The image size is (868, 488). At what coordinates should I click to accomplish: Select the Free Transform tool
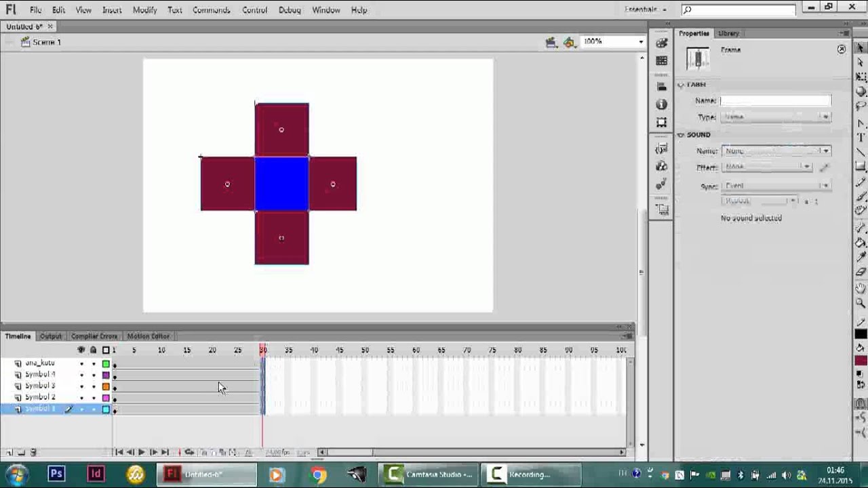(861, 77)
